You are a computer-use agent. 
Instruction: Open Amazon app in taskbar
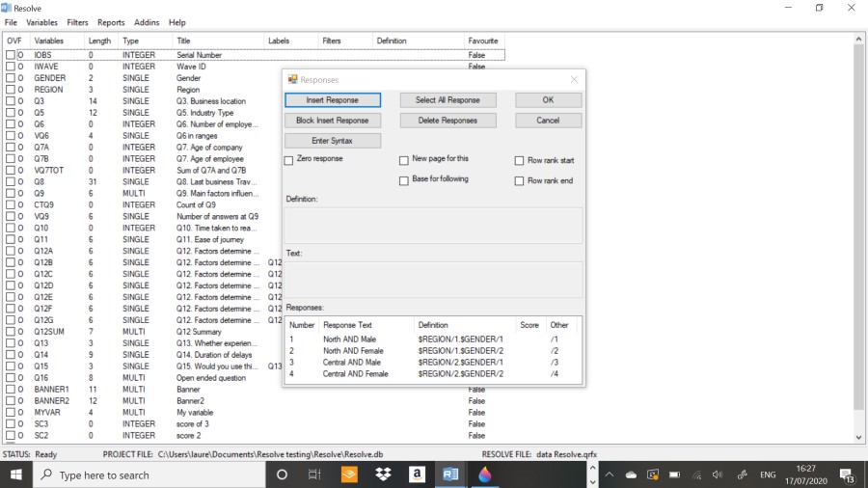(417, 474)
